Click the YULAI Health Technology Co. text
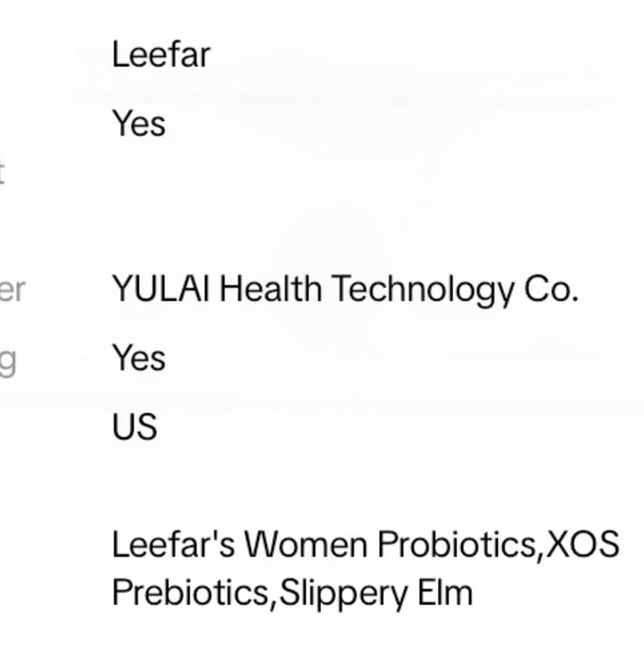 [x=345, y=289]
